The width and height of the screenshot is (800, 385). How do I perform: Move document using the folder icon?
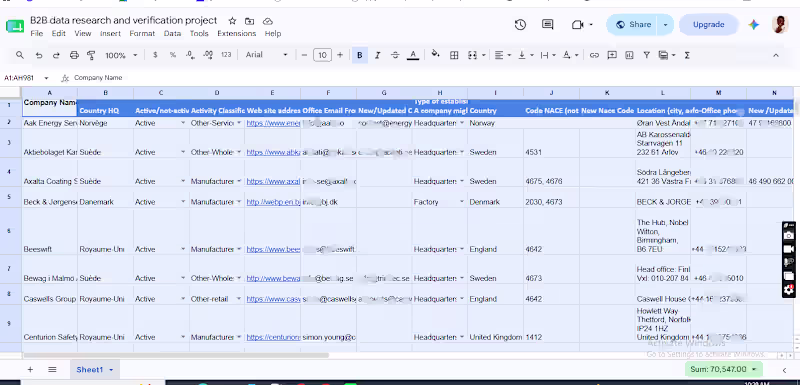(249, 21)
